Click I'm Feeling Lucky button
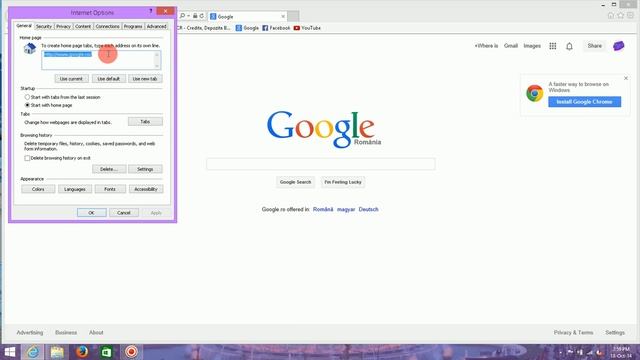 (343, 182)
